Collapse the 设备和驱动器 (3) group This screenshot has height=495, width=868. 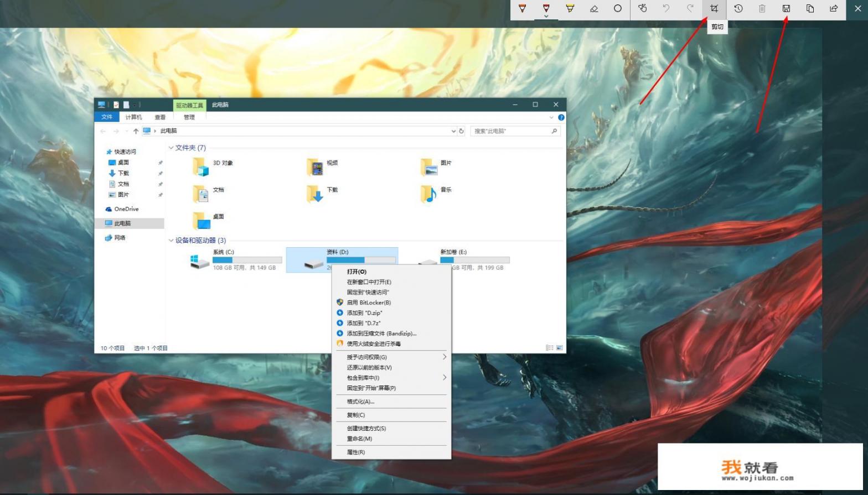tap(171, 240)
